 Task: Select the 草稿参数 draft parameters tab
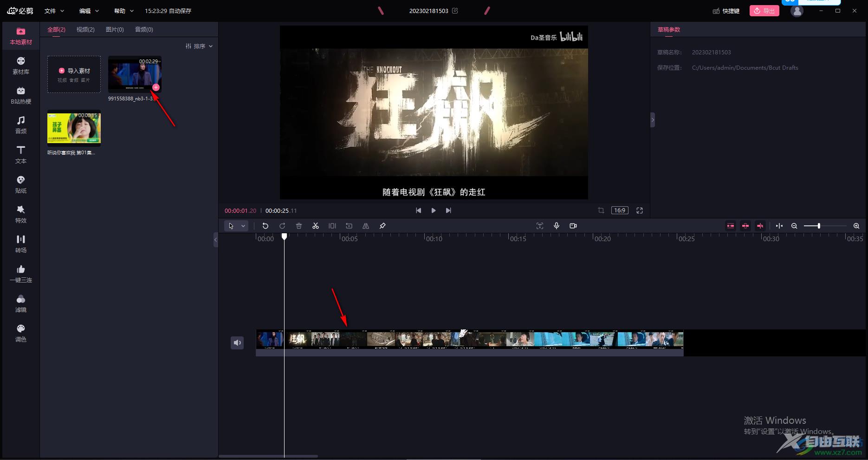[x=669, y=29]
